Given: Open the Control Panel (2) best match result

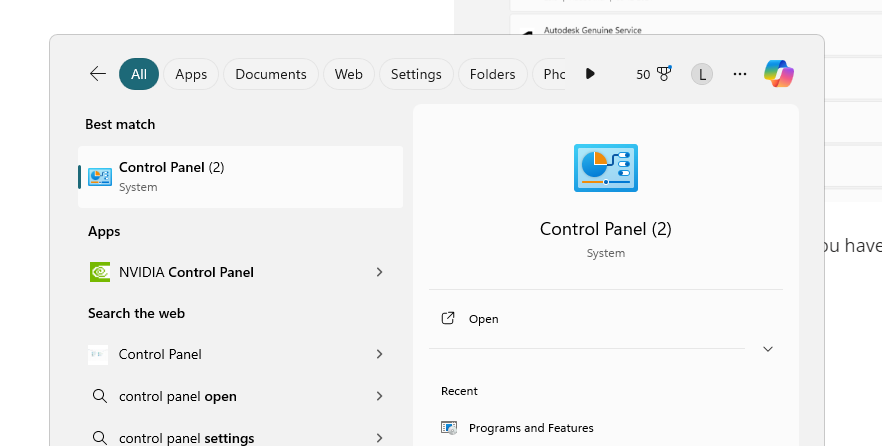Looking at the screenshot, I should pos(240,177).
